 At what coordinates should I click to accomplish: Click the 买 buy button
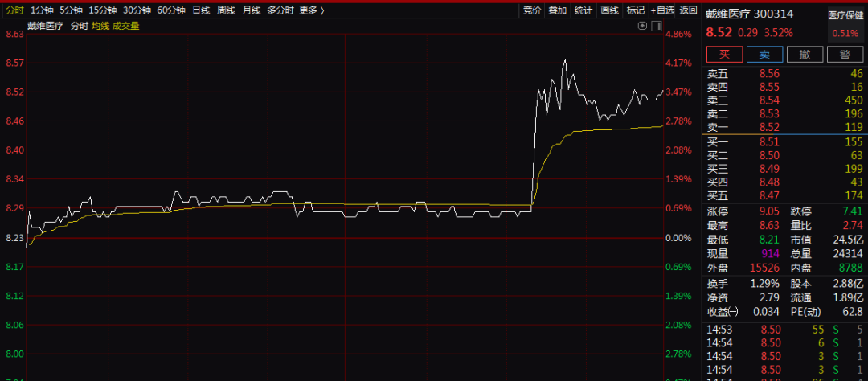pyautogui.click(x=725, y=55)
